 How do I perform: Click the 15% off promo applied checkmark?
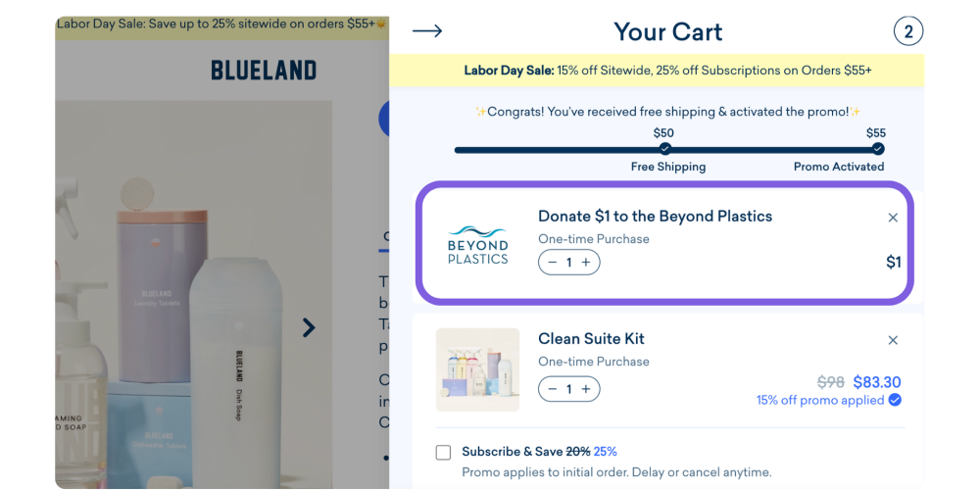(895, 400)
